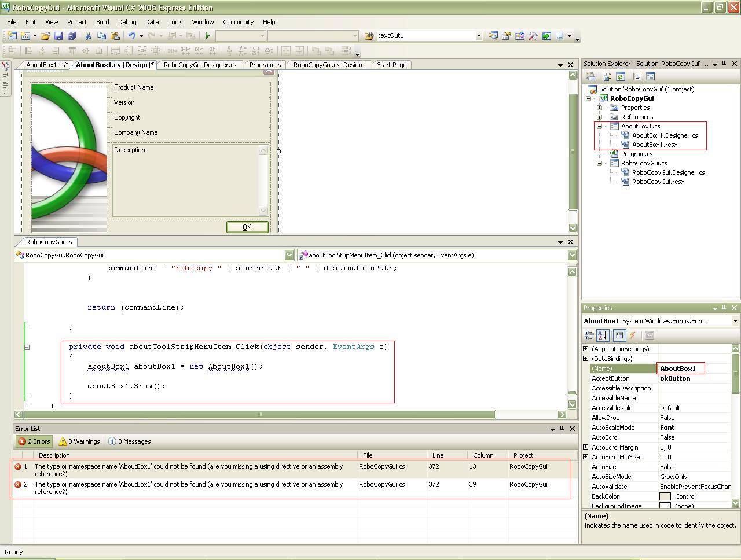
Task: Click the Save All icon
Action: click(x=71, y=36)
